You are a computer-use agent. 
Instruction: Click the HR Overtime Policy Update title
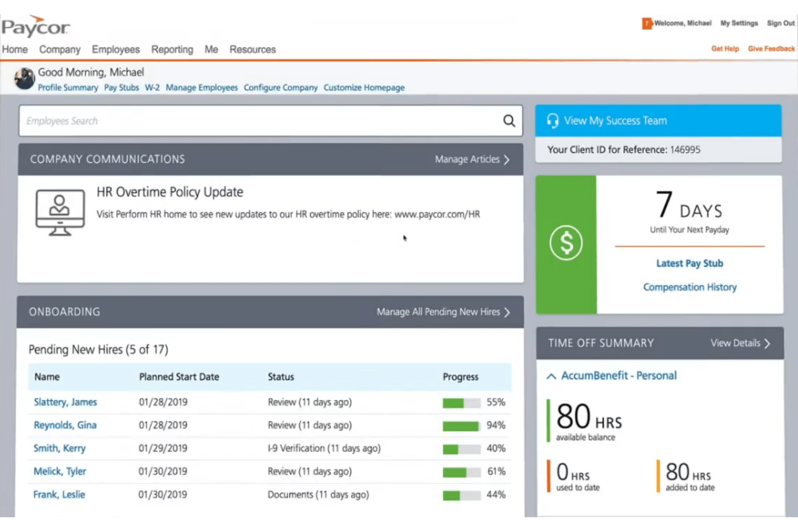tap(170, 192)
